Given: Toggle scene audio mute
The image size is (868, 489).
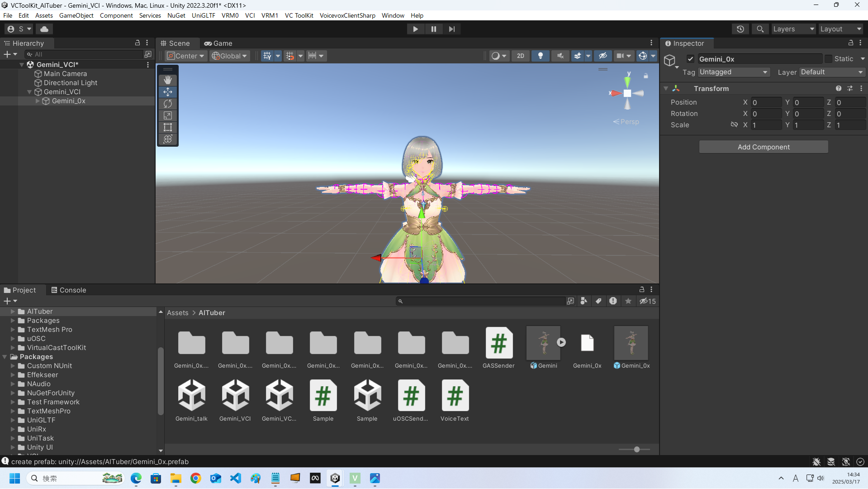Looking at the screenshot, I should [x=560, y=56].
